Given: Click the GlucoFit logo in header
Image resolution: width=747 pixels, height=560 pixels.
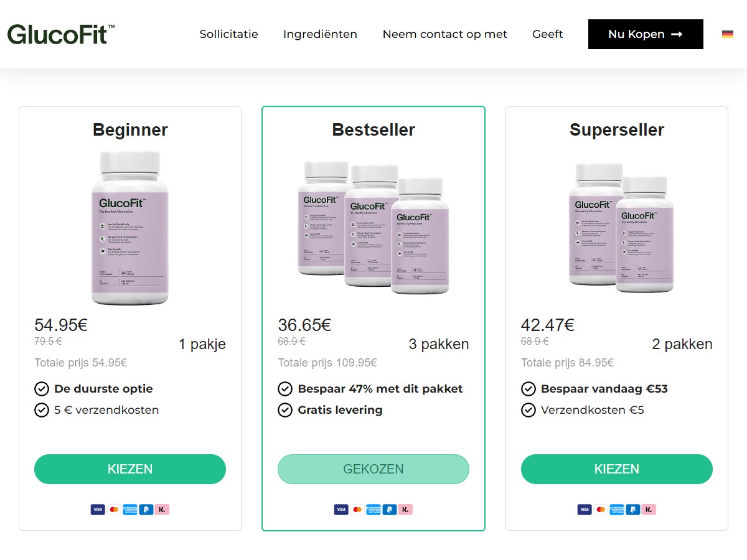Looking at the screenshot, I should pyautogui.click(x=61, y=34).
